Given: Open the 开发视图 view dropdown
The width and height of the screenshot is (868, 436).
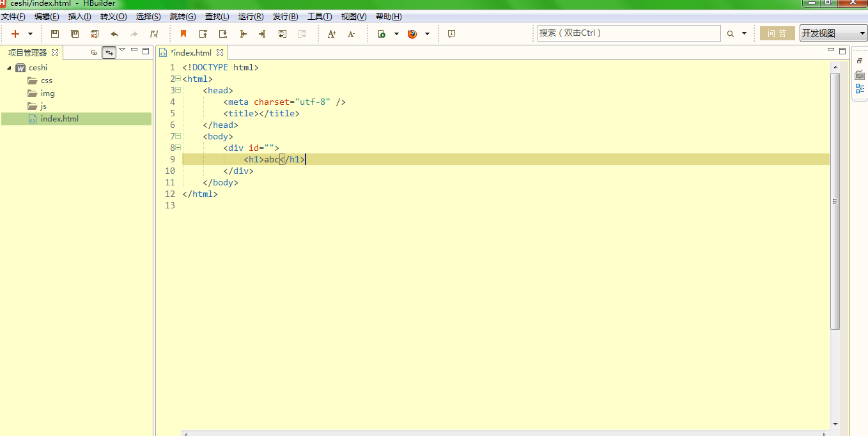Looking at the screenshot, I should (833, 33).
